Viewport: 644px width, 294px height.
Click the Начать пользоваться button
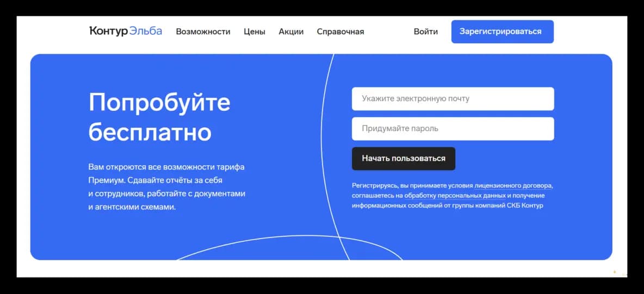(x=404, y=159)
